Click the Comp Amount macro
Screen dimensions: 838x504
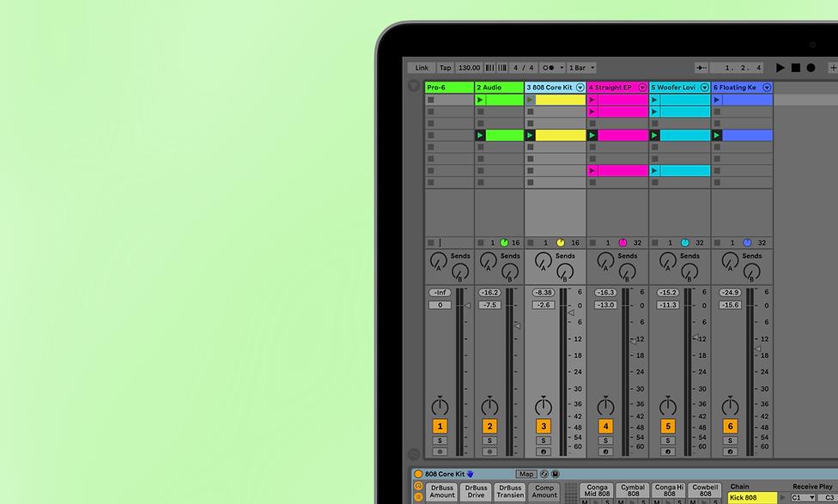(544, 492)
